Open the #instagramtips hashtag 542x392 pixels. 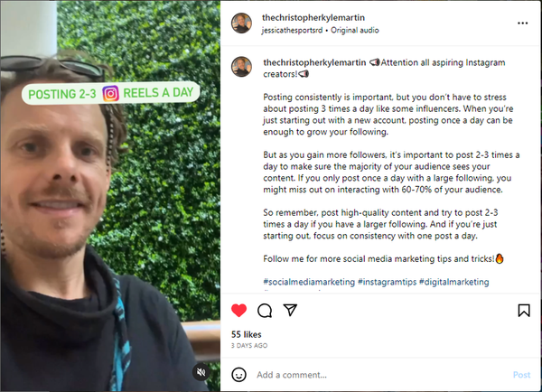[387, 282]
